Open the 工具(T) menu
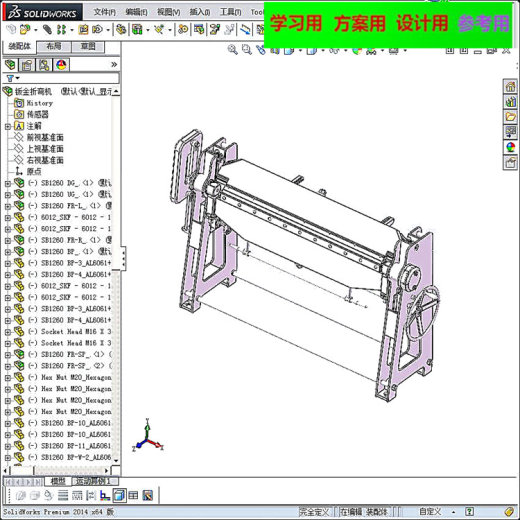Viewport: 520px width, 520px height. click(231, 12)
